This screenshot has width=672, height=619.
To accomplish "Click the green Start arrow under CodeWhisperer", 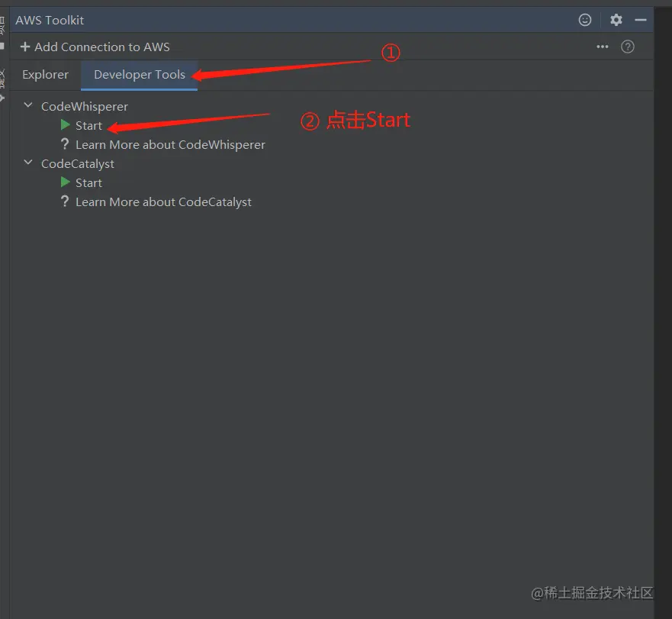I will [65, 125].
